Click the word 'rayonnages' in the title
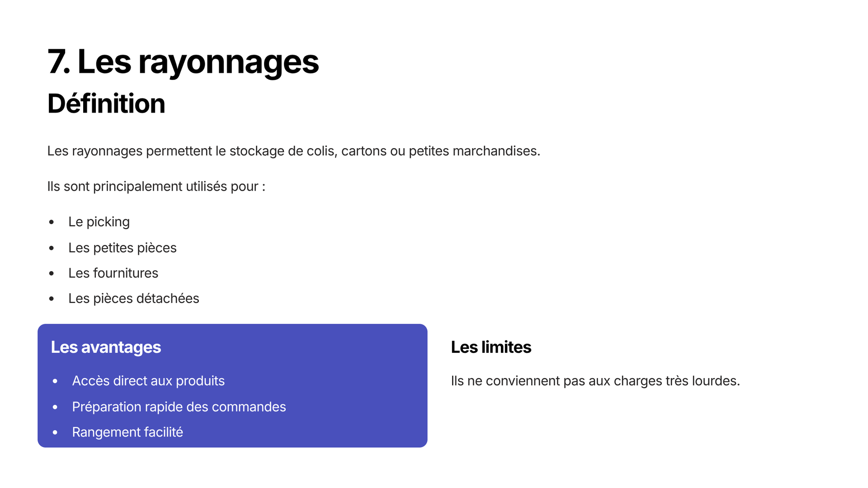The height and width of the screenshot is (488, 868). point(229,63)
